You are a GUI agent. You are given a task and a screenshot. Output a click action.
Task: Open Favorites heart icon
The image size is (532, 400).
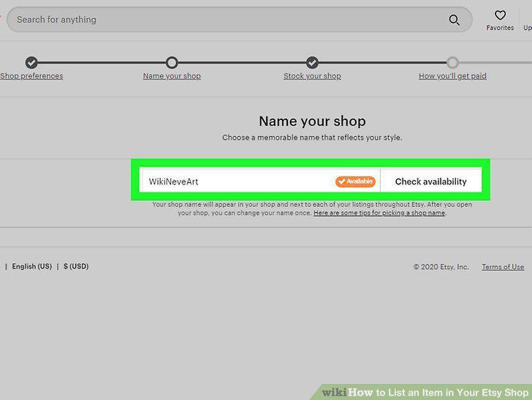500,15
